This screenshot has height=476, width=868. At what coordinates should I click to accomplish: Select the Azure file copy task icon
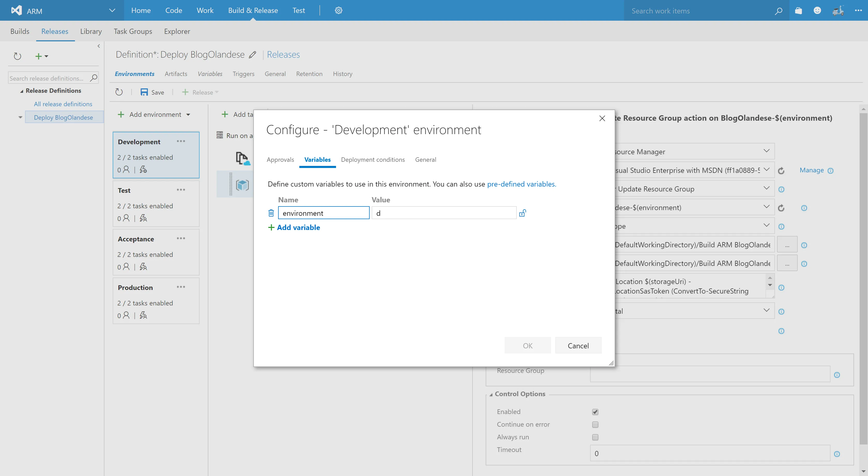(x=243, y=158)
